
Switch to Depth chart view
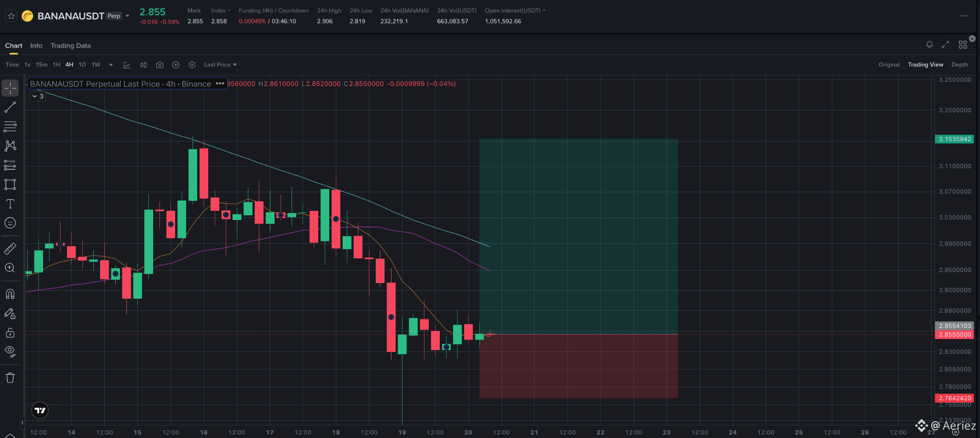[x=959, y=65]
